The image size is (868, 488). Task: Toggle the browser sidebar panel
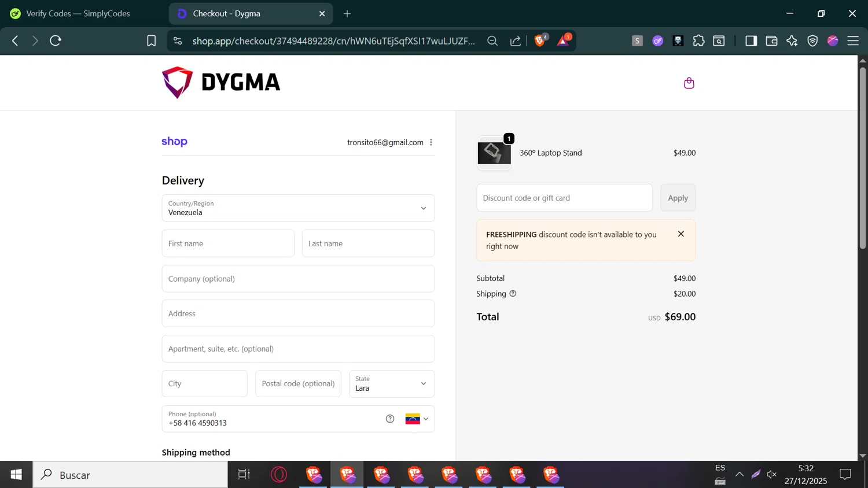[x=751, y=40]
